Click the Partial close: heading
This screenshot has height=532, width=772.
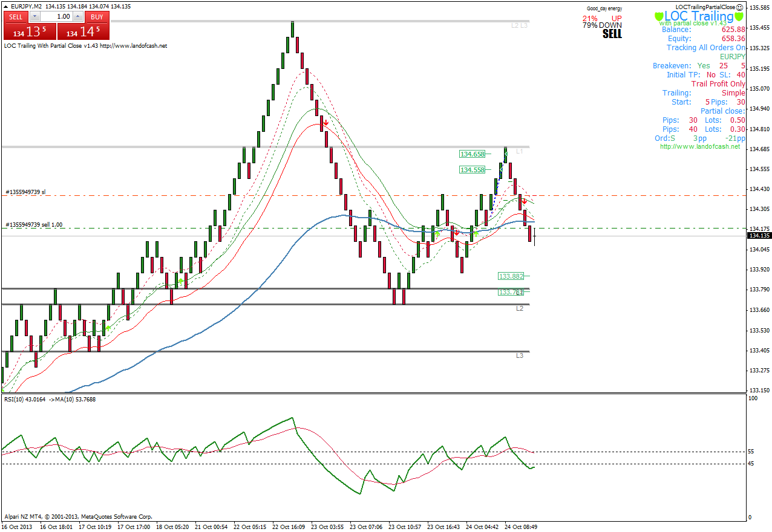(x=723, y=111)
